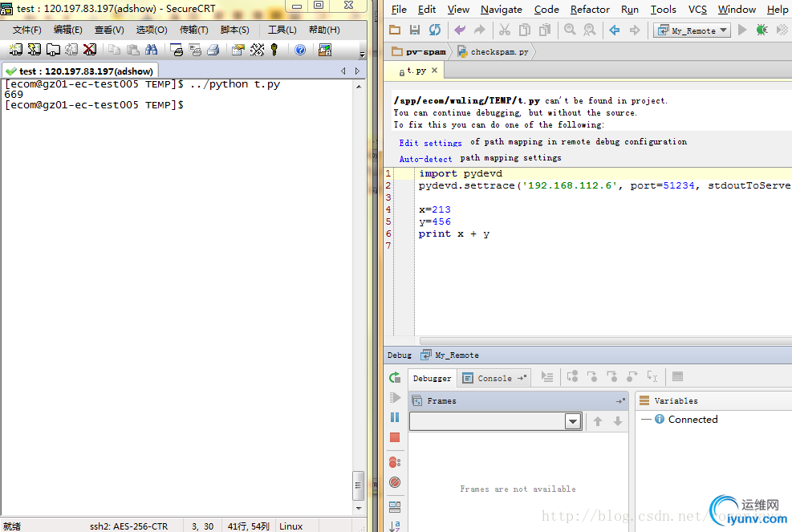Open SecureCRT 工具(L) menu
The height and width of the screenshot is (532, 792).
[x=282, y=30]
